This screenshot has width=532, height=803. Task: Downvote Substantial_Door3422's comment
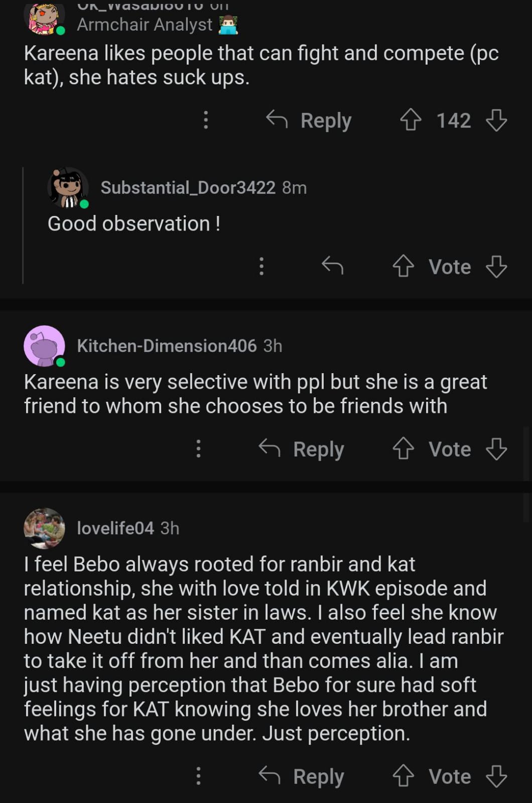(496, 266)
